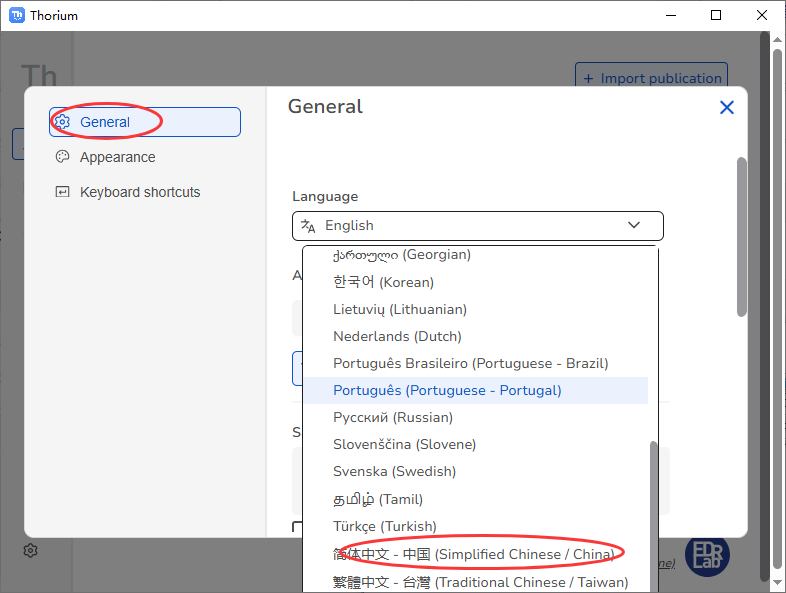Click the translate icon in the Language field
This screenshot has height=593, width=786.
click(x=308, y=226)
